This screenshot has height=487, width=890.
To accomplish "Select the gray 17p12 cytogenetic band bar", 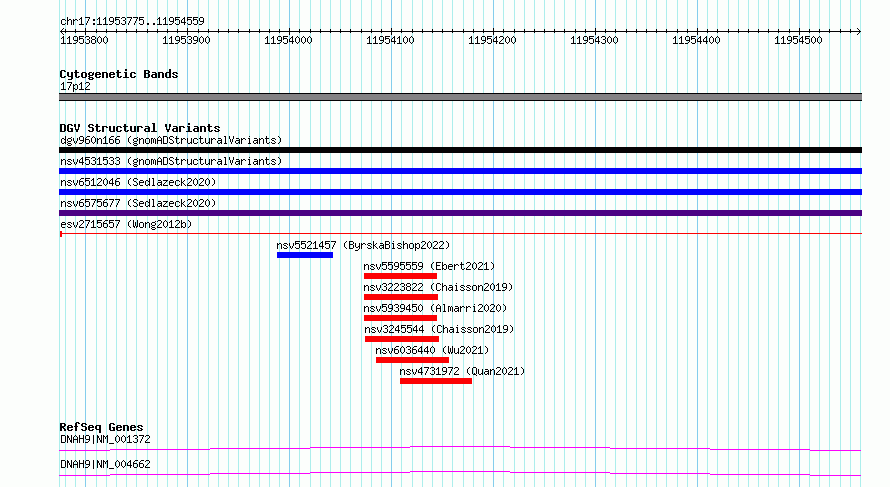I will (x=460, y=97).
